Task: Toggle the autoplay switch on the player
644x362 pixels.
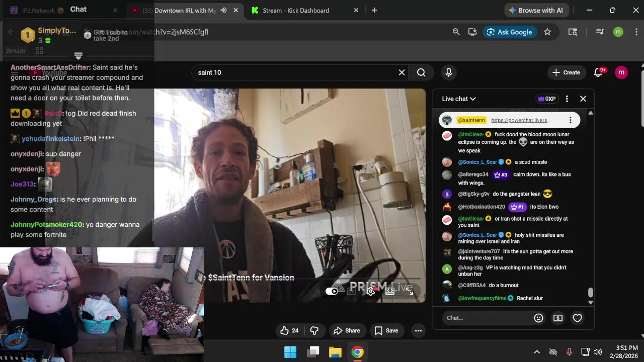Action: (332, 291)
